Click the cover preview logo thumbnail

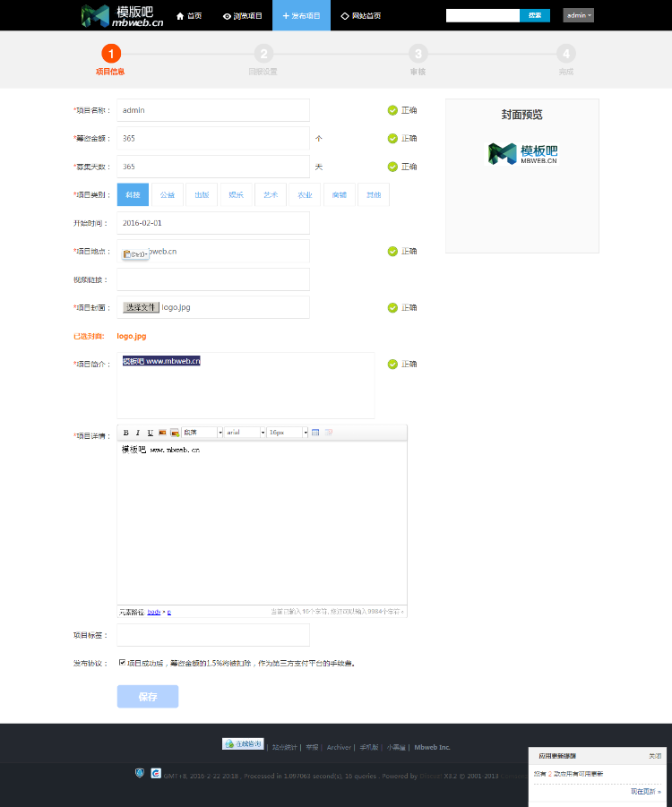(x=522, y=153)
